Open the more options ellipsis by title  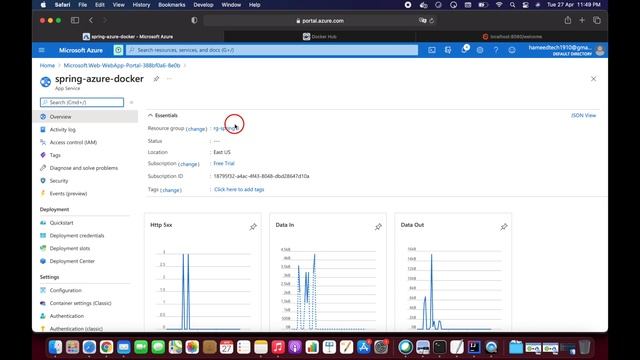click(x=169, y=79)
